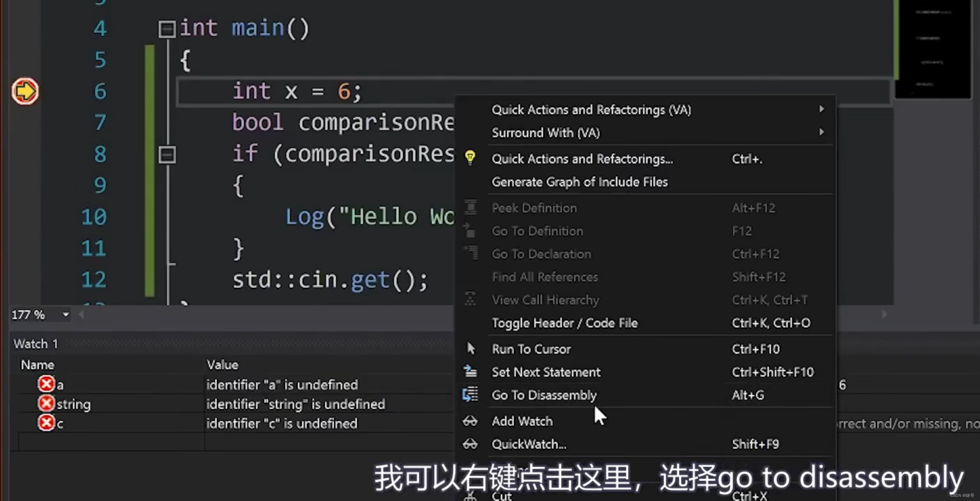Click the Watch 1 panel title
This screenshot has width=980, height=501.
pyautogui.click(x=36, y=344)
